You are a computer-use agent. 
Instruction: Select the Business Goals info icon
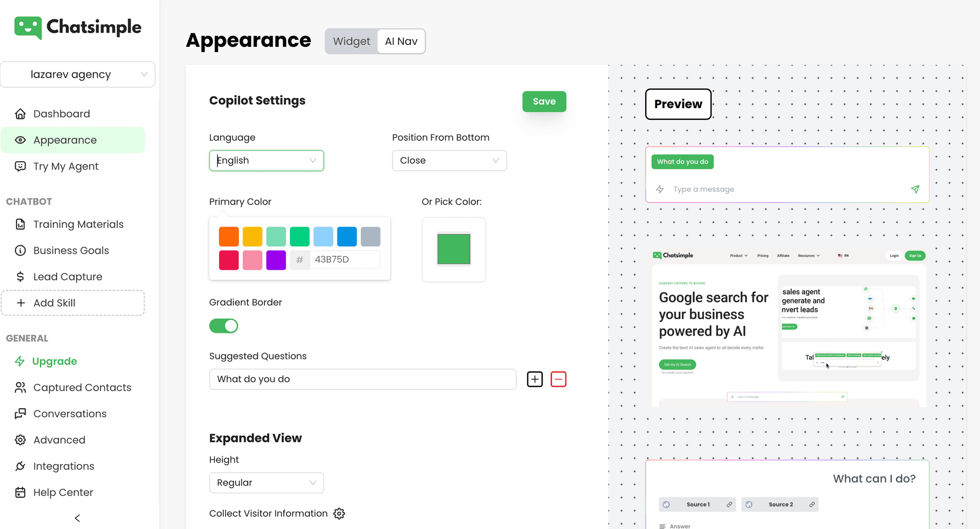coord(20,250)
